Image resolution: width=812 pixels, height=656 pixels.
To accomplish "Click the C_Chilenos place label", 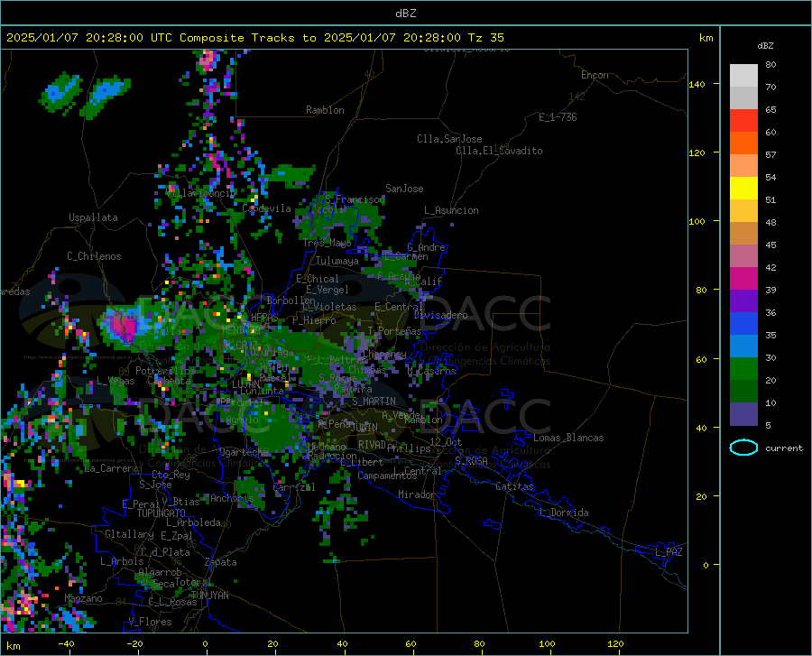I will 94,256.
